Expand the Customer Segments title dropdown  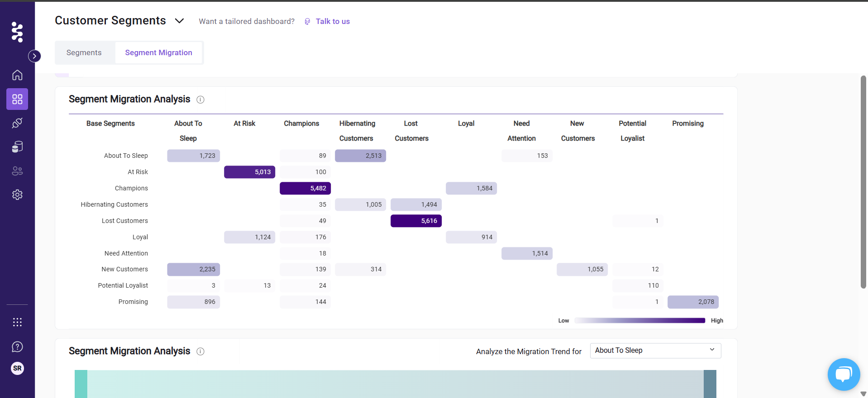179,21
